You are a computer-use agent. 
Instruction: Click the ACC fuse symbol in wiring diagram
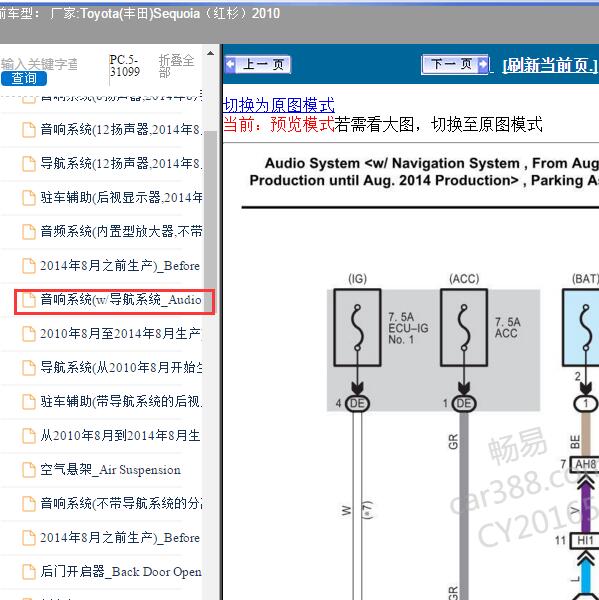coord(464,328)
